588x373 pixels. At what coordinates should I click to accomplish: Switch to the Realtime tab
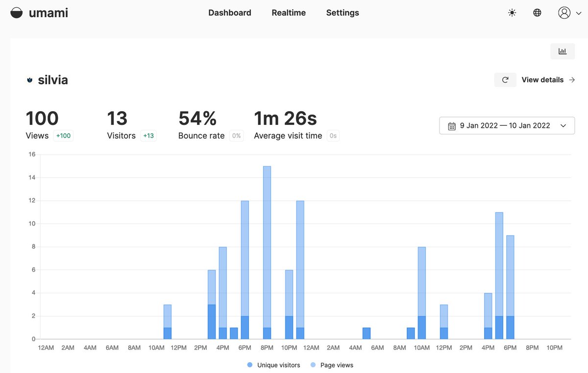(289, 13)
